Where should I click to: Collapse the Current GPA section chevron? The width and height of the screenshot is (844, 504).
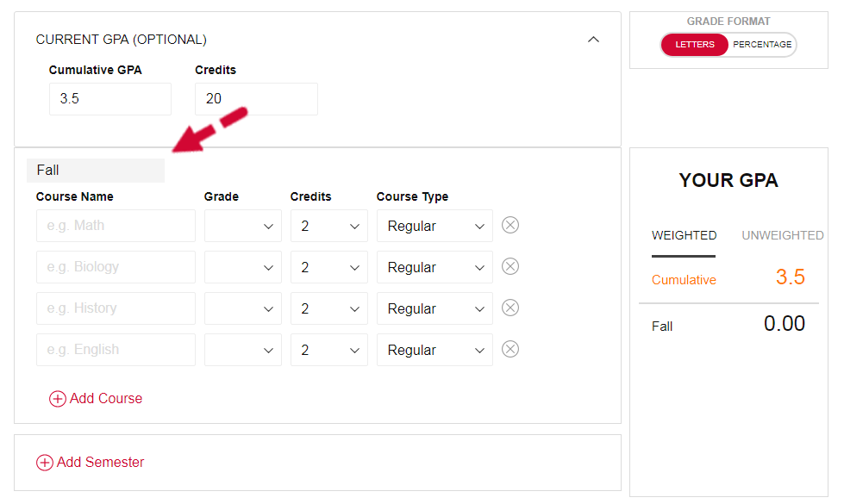tap(593, 40)
